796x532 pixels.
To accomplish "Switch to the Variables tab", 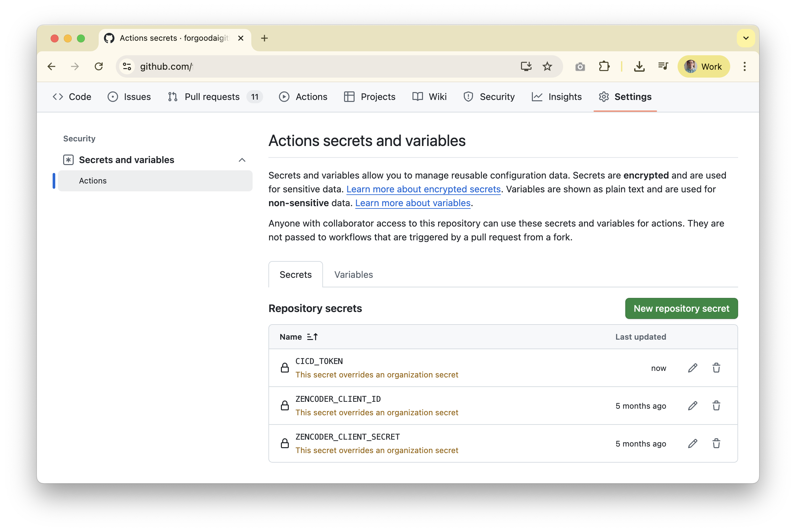I will click(353, 275).
